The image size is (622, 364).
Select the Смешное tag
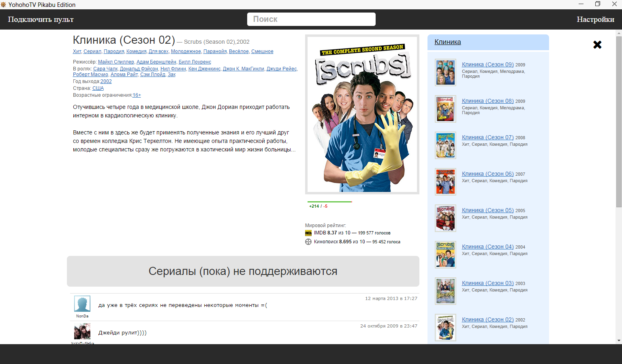[x=262, y=51]
